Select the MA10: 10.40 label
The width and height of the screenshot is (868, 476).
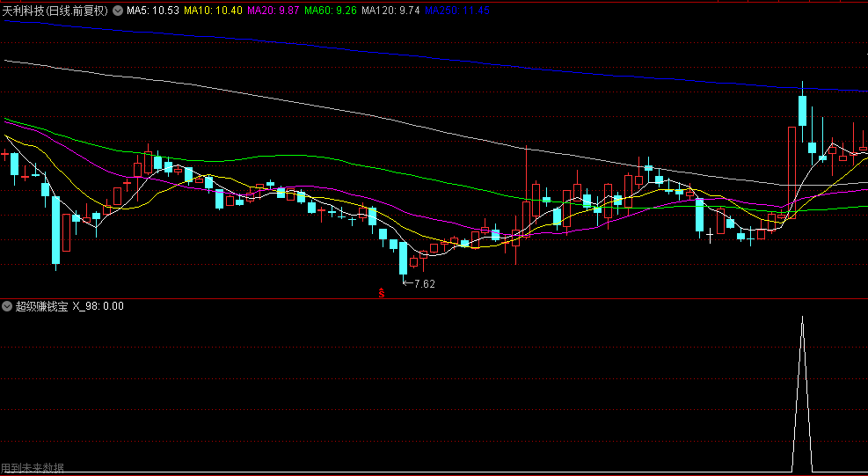pos(213,10)
